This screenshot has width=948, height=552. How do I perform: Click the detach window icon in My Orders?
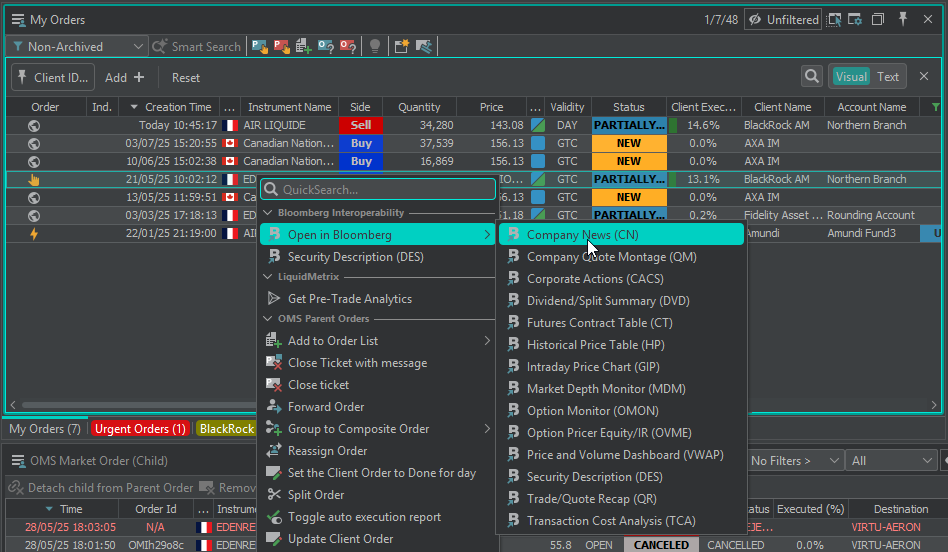[878, 19]
